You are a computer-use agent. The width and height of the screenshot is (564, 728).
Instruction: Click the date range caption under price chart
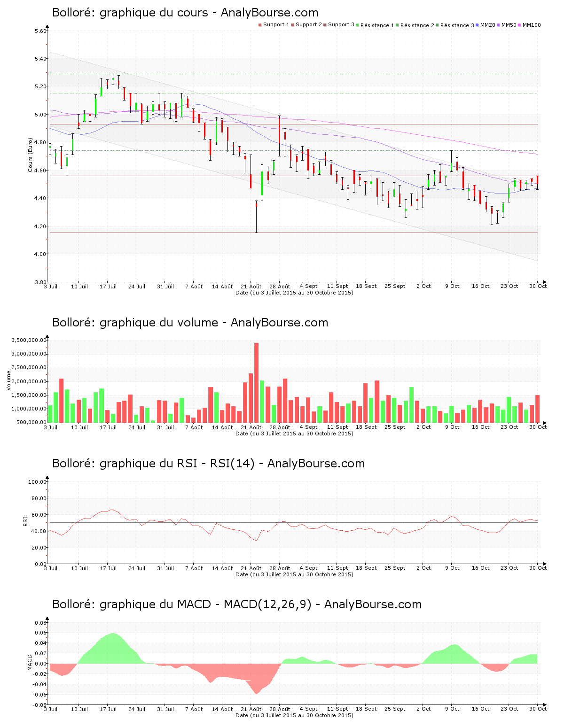[294, 293]
